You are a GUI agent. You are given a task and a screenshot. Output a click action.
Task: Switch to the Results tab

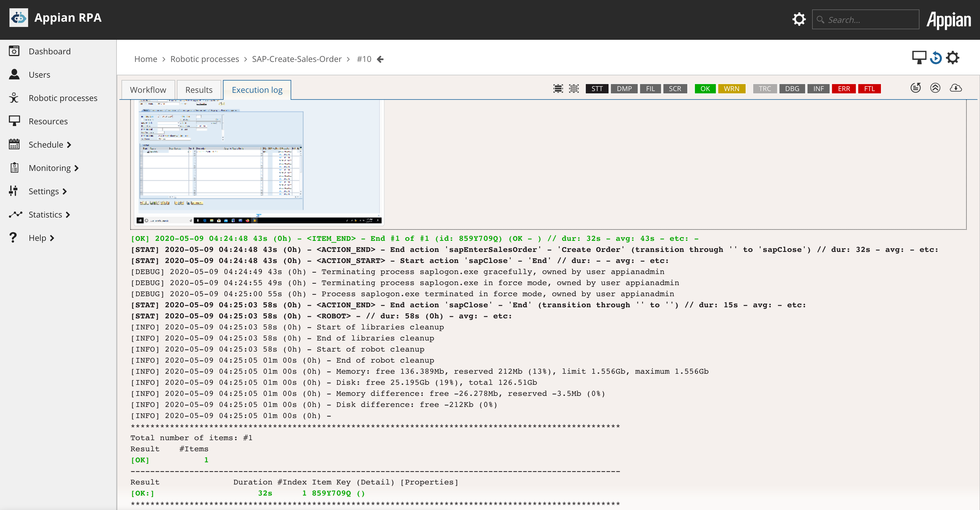[199, 90]
